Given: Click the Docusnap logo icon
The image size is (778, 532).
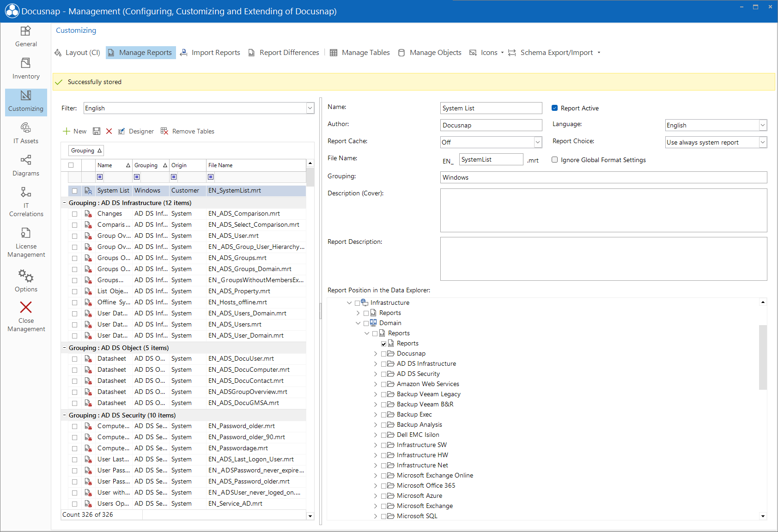Looking at the screenshot, I should tap(12, 11).
